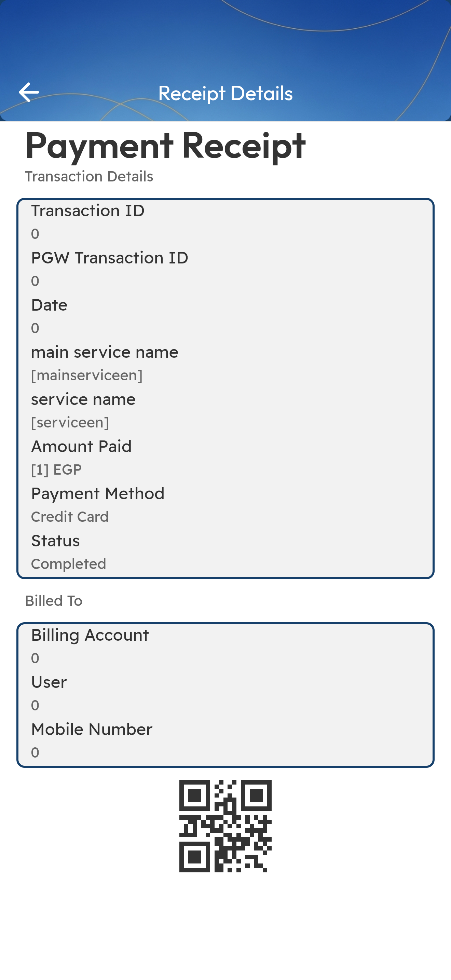The image size is (451, 980).
Task: Click the User field label
Action: [49, 682]
